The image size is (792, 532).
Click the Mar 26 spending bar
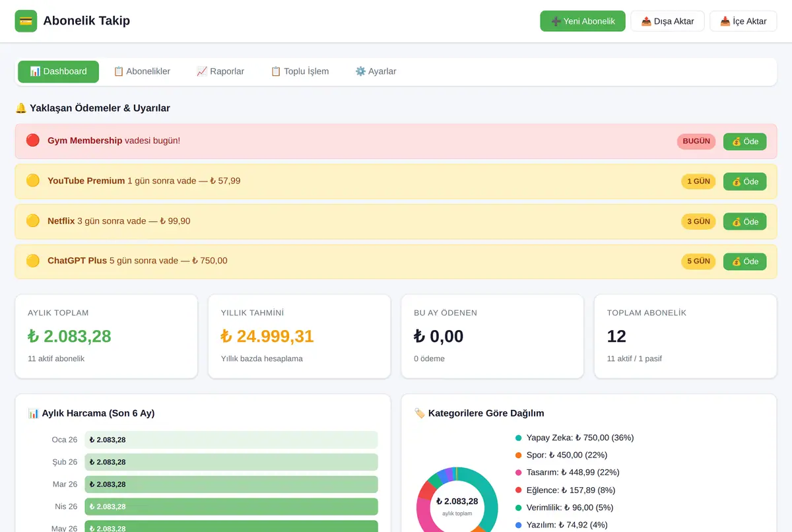tap(231, 484)
